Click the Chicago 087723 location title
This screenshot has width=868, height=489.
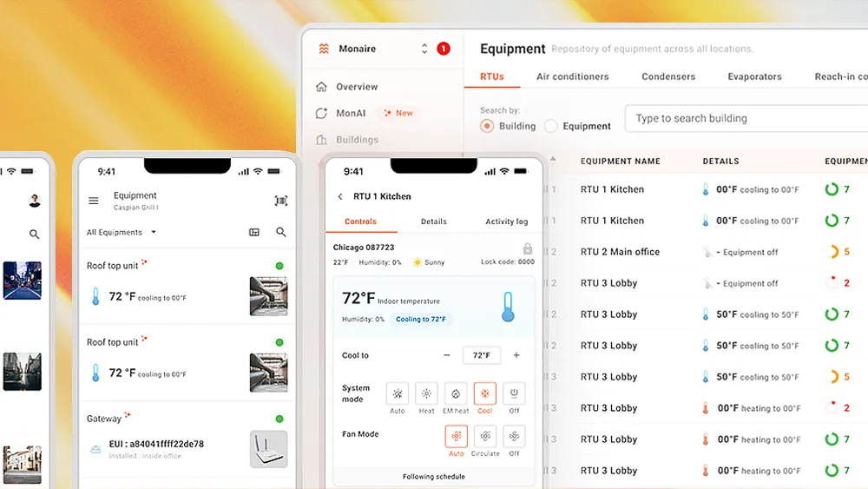[x=363, y=248]
